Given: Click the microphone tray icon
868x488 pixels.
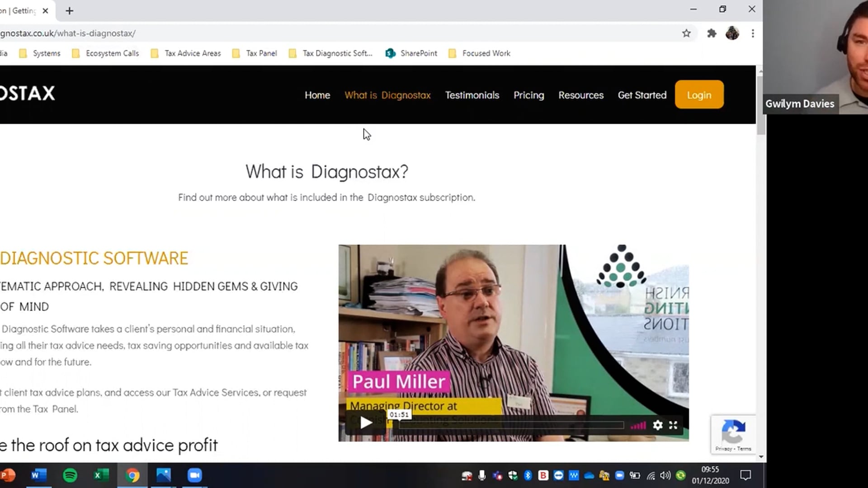Looking at the screenshot, I should pos(482,475).
